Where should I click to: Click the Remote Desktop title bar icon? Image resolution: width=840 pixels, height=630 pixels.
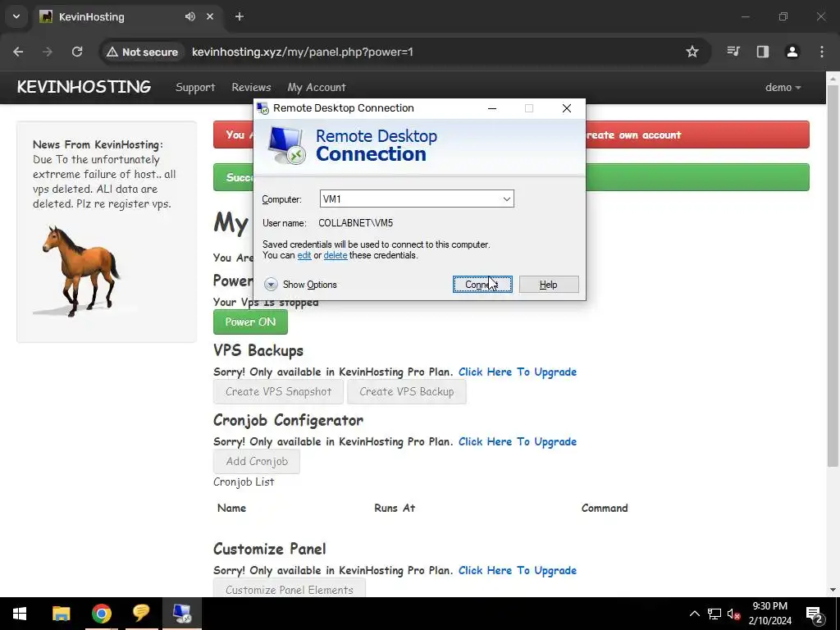262,108
